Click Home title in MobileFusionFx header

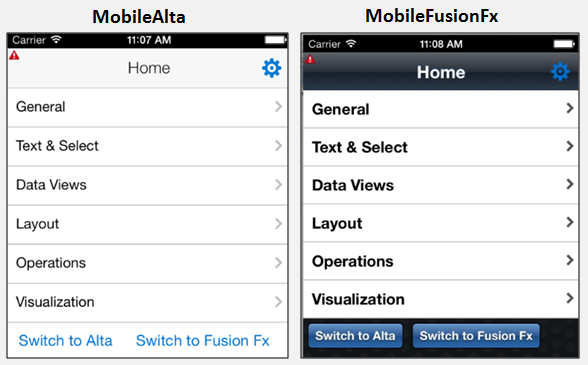pyautogui.click(x=441, y=72)
